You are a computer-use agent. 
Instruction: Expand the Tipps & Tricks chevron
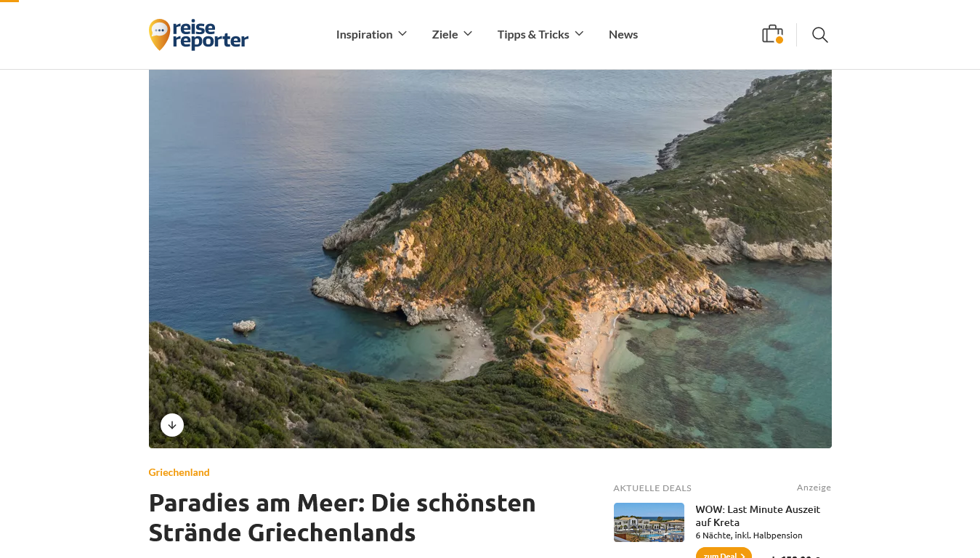[579, 33]
